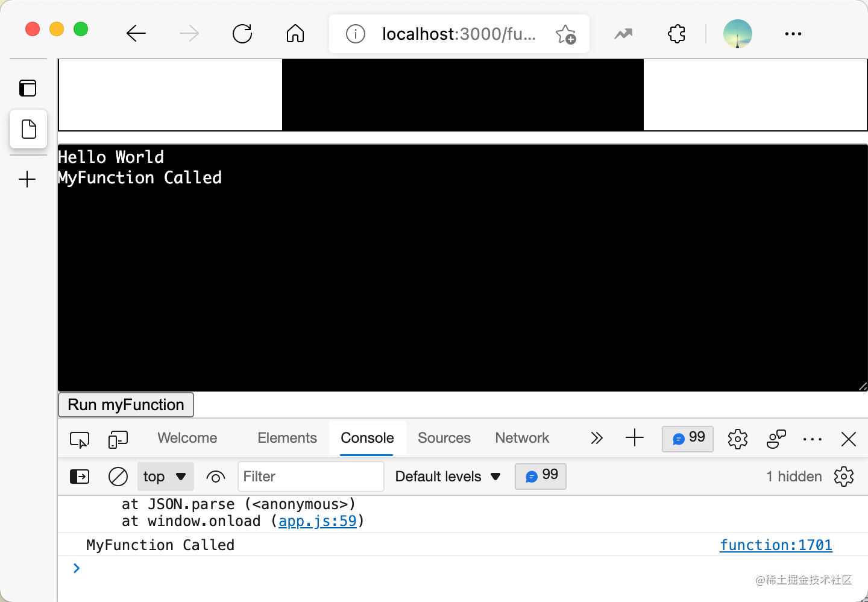Viewport: 868px width, 602px height.
Task: Open console settings gear
Action: [844, 477]
